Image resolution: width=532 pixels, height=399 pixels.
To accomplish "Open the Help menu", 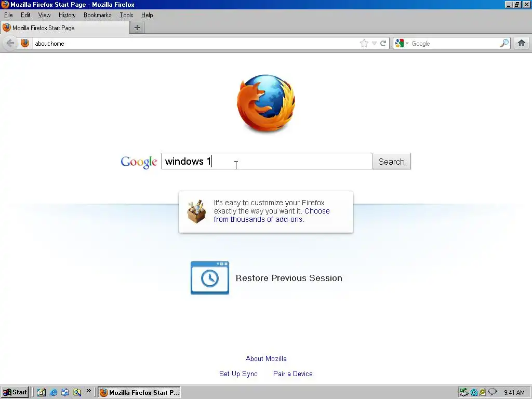I will [147, 15].
